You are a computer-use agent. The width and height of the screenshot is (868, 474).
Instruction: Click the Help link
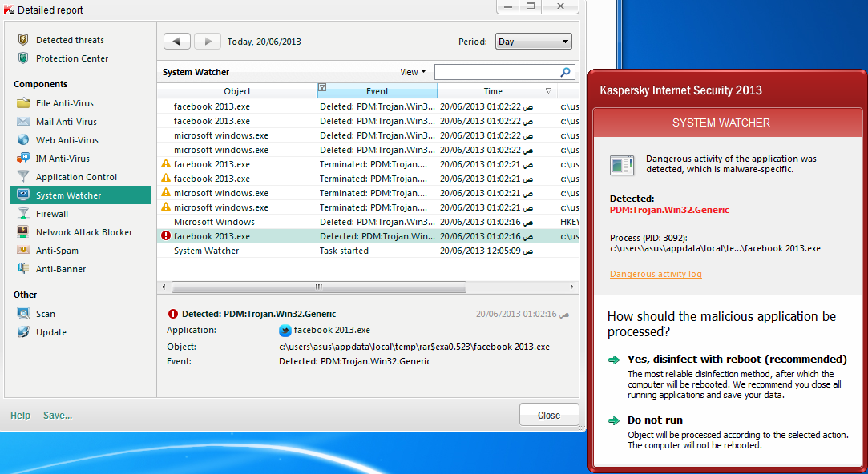point(21,415)
